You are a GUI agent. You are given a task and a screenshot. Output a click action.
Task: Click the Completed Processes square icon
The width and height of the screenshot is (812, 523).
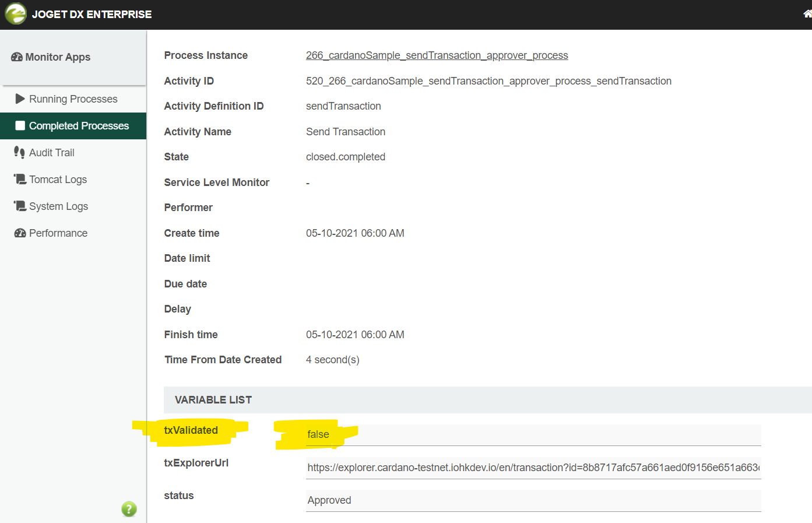tap(20, 125)
